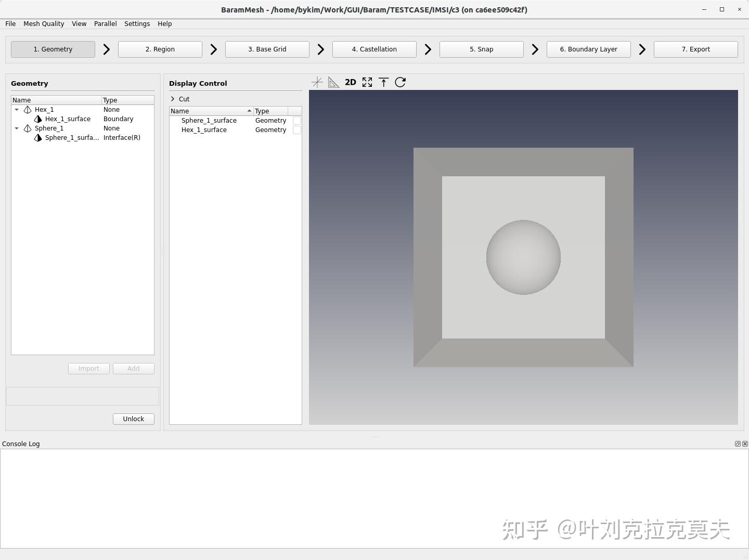Open the File menu
749x560 pixels.
click(10, 24)
